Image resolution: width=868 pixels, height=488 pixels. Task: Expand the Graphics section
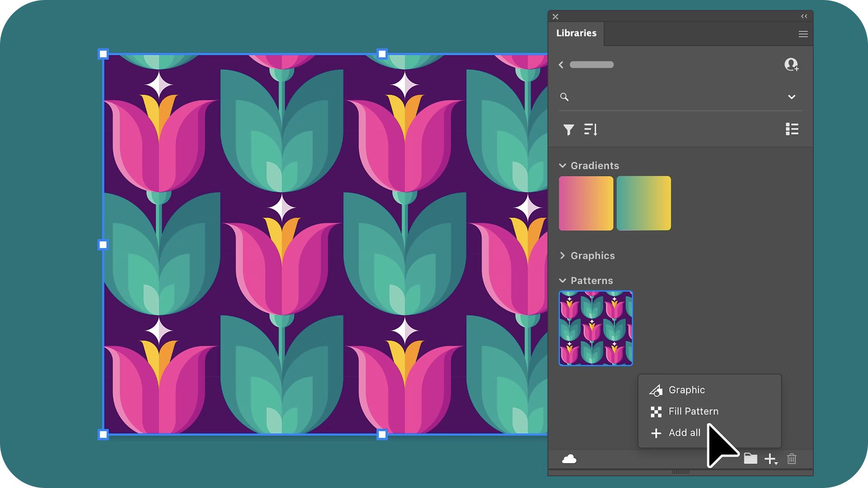(x=562, y=256)
